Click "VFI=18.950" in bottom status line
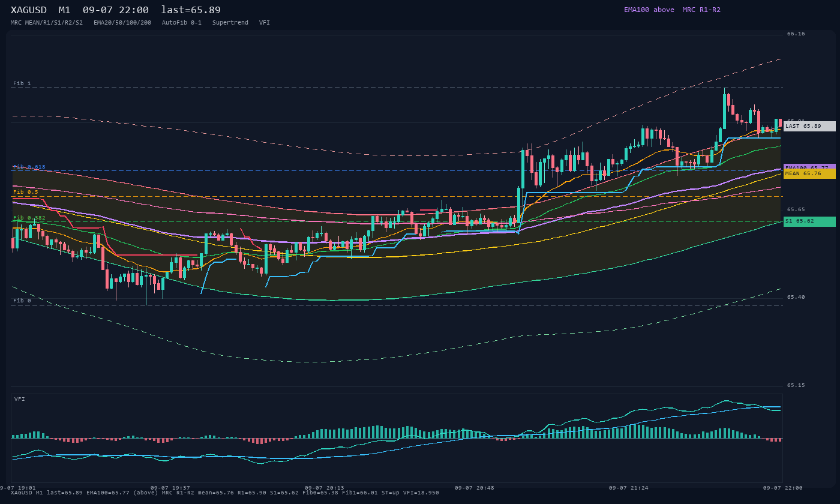Image resolution: width=840 pixels, height=504 pixels. [421, 493]
